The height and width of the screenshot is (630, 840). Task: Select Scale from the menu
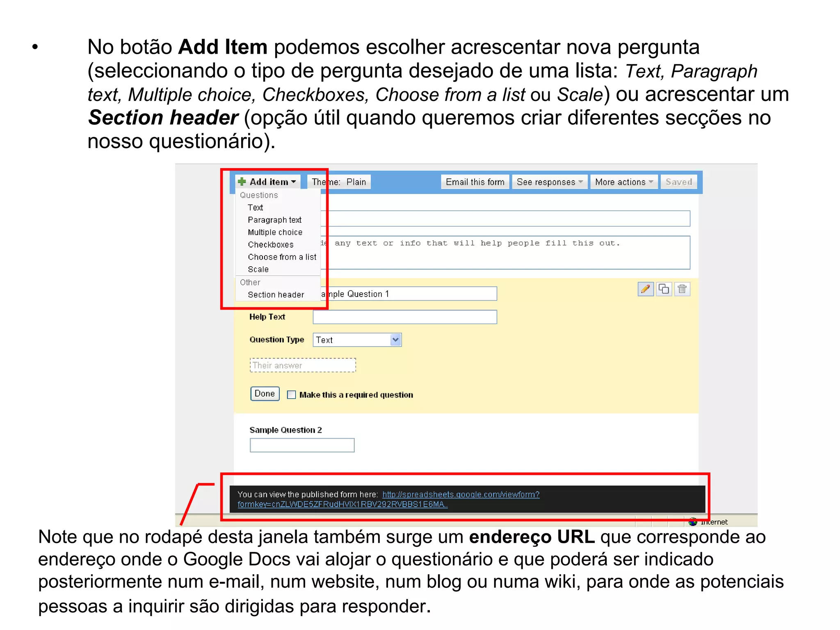coord(258,269)
